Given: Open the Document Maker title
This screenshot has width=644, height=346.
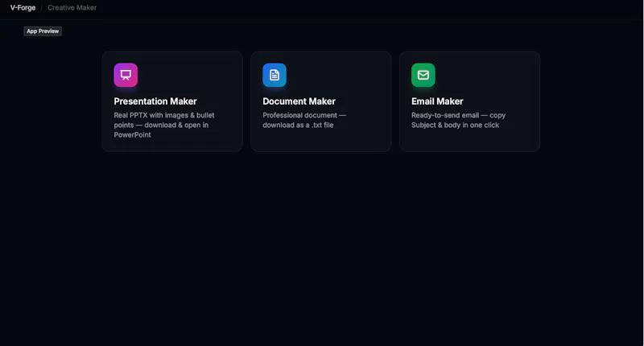Looking at the screenshot, I should pyautogui.click(x=299, y=101).
